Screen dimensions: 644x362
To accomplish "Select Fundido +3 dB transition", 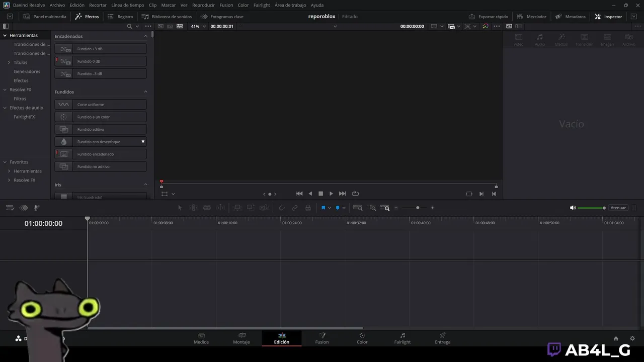I will point(101,49).
